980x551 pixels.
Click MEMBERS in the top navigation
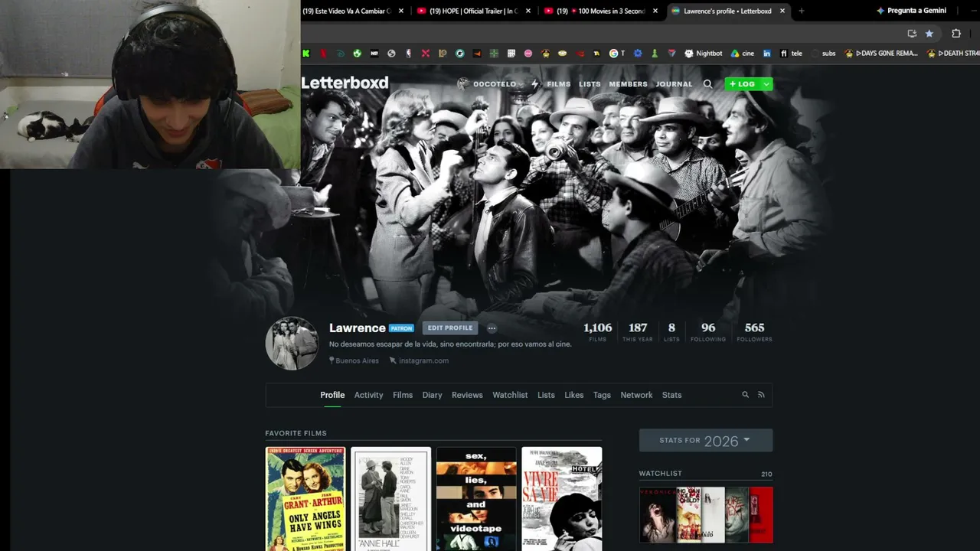628,84
